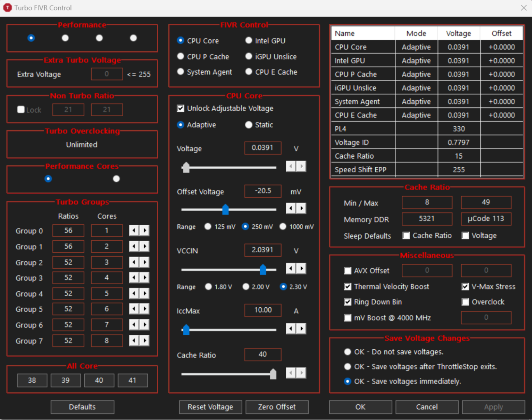Increase IccMax with right arrow button

301,329
